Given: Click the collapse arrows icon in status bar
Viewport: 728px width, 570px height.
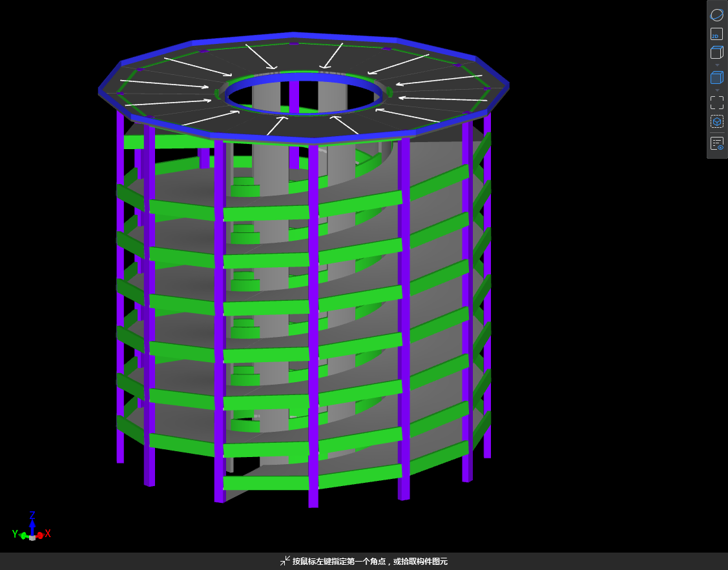Looking at the screenshot, I should coord(285,561).
